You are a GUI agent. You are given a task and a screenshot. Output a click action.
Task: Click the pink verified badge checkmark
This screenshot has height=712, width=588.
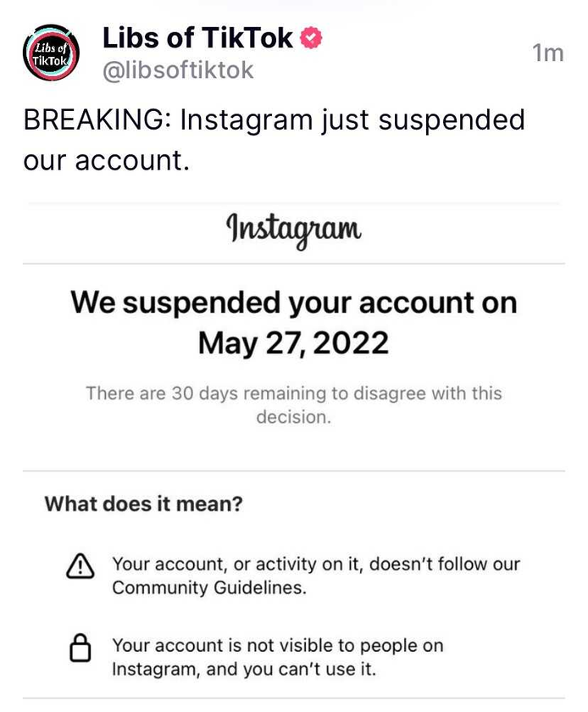click(311, 38)
